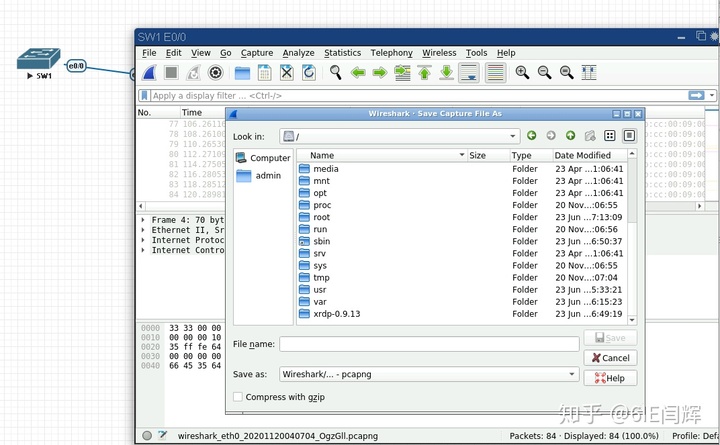
Task: Open the Save as file type dropdown
Action: pyautogui.click(x=572, y=374)
